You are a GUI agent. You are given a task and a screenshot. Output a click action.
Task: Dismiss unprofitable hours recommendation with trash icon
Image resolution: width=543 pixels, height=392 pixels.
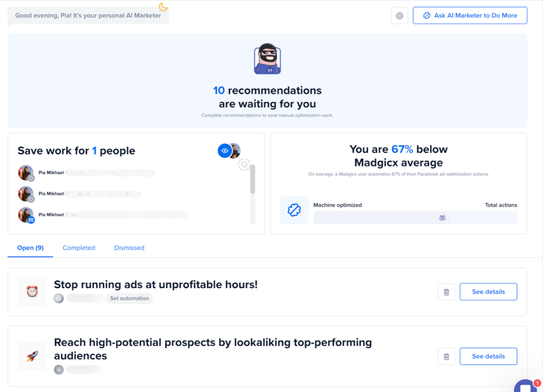[446, 292]
